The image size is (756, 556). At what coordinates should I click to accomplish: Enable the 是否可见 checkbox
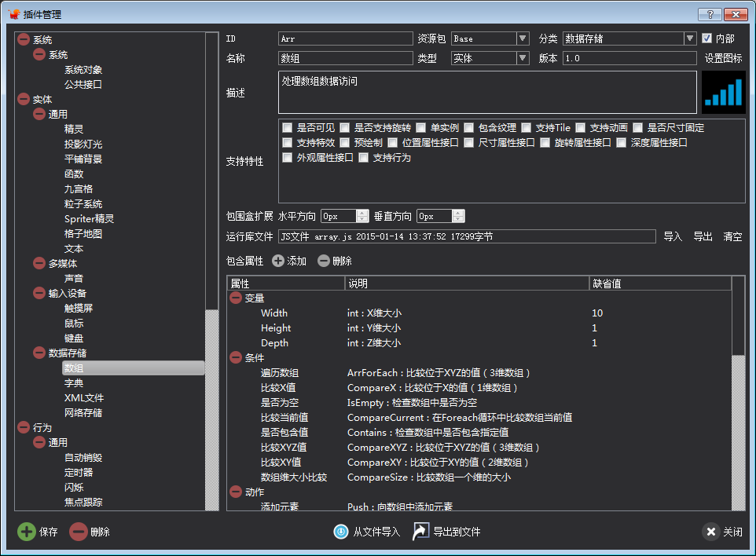[x=288, y=128]
